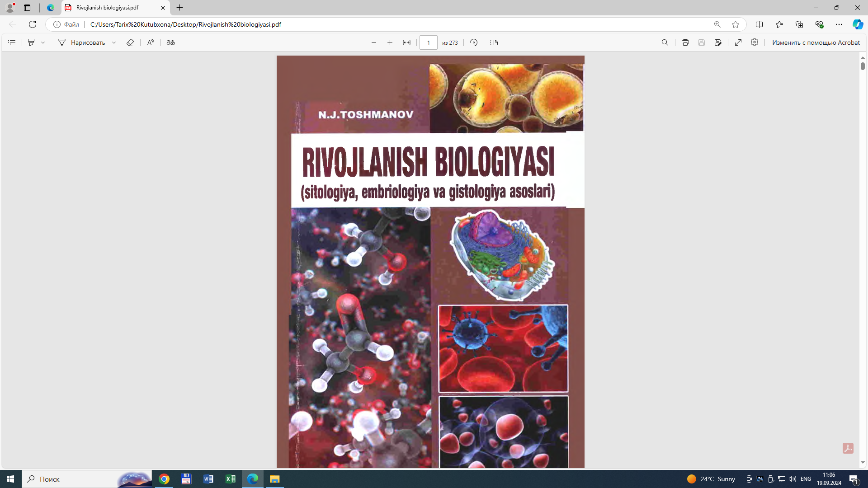Open a new browser tab
Viewport: 868px width, 488px height.
pyautogui.click(x=180, y=8)
